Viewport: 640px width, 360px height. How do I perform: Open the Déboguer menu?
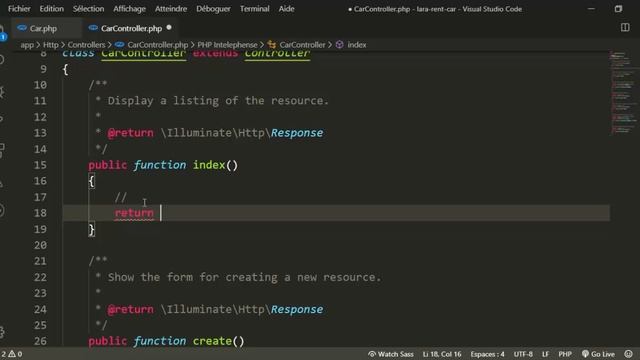pos(213,9)
